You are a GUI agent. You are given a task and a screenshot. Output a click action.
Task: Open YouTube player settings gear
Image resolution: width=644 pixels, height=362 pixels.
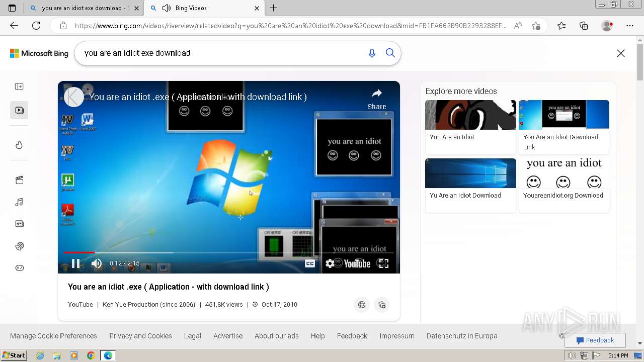(x=330, y=263)
